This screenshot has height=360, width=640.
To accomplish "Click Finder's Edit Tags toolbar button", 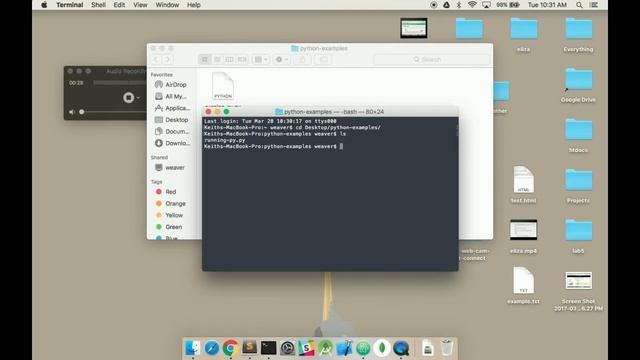I will point(323,60).
